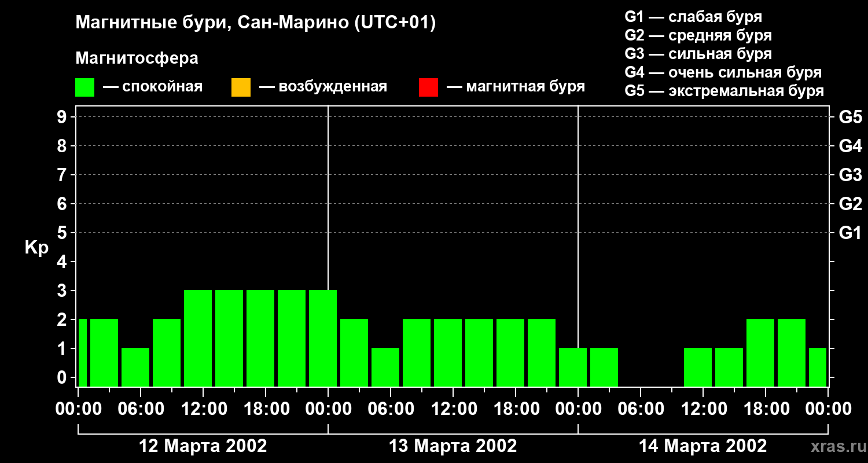Click the only Kp 1 bar on 12 March
868x463 pixels.
coord(135,367)
